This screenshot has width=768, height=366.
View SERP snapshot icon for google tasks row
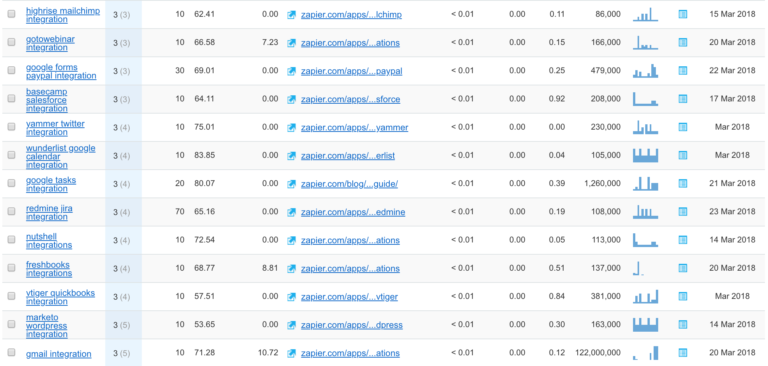pos(683,184)
